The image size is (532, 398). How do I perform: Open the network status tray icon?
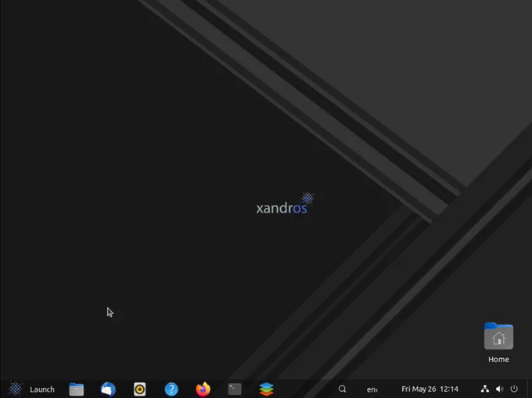tap(485, 389)
